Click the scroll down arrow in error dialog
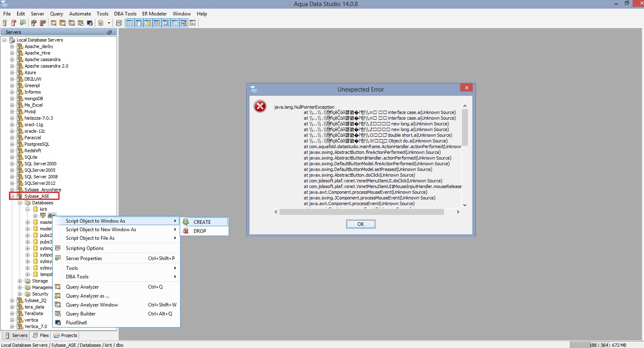 tap(465, 205)
